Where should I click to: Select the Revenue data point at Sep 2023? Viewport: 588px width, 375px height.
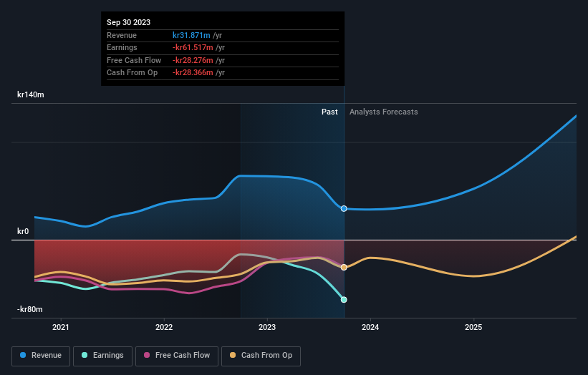344,209
